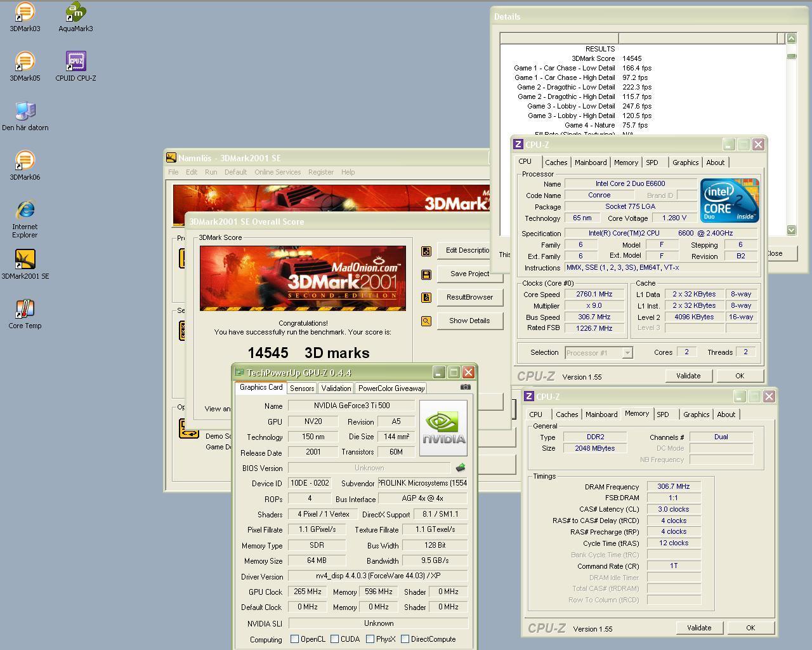The height and width of the screenshot is (650, 812).
Task: Toggle the CUDA checkbox in GPU-Z
Action: click(334, 639)
